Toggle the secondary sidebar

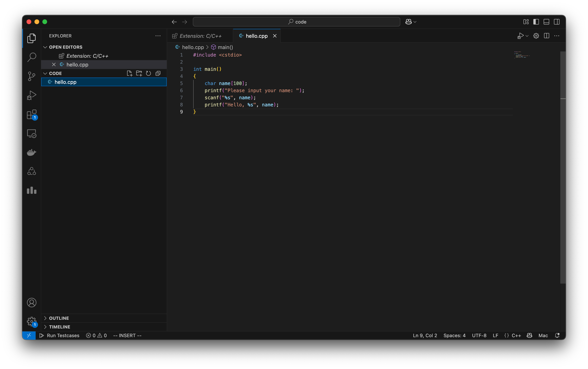click(557, 22)
